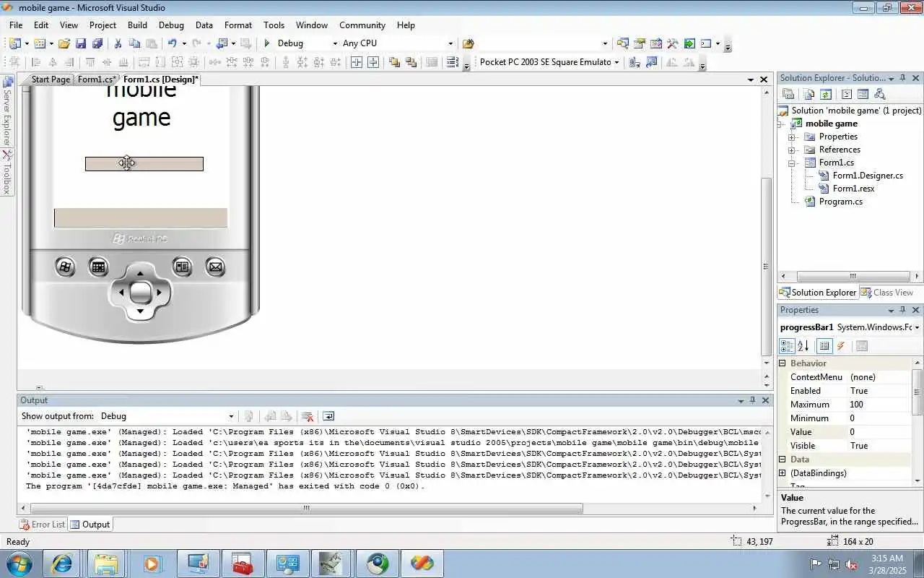Open the progressBar1 object selector dropdown

[917, 327]
